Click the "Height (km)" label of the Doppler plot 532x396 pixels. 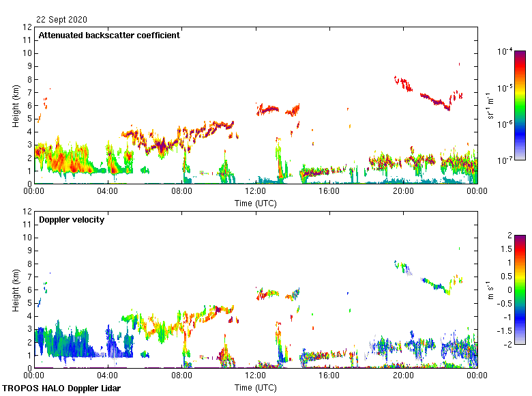15,290
